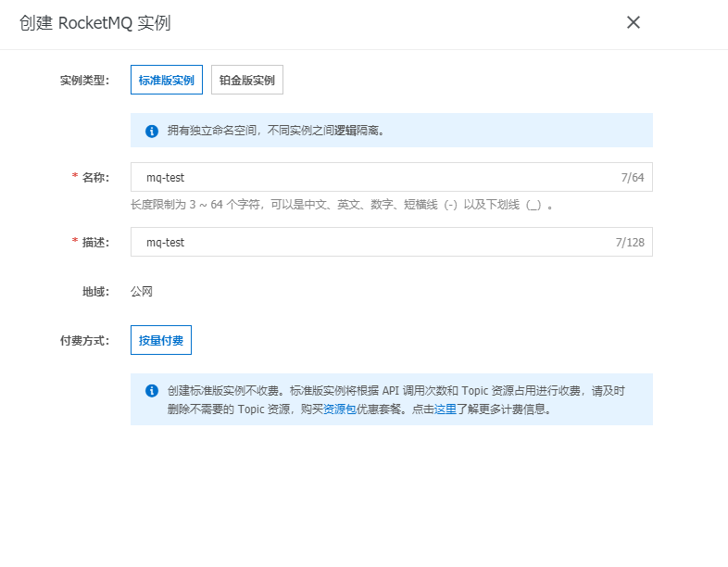Click info icon beside 创建标准版实例不收费 notice
The width and height of the screenshot is (728, 567).
pos(151,391)
